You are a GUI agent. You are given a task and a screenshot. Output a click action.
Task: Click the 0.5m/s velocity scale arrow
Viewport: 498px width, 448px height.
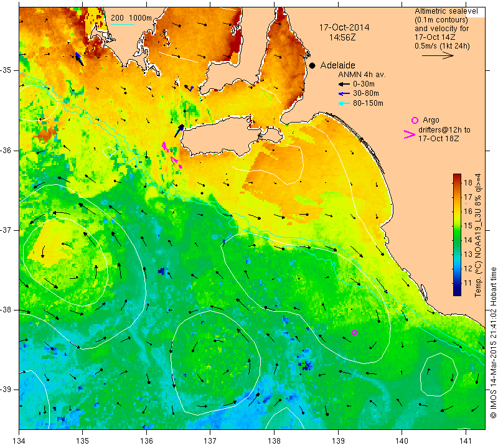[x=438, y=55]
